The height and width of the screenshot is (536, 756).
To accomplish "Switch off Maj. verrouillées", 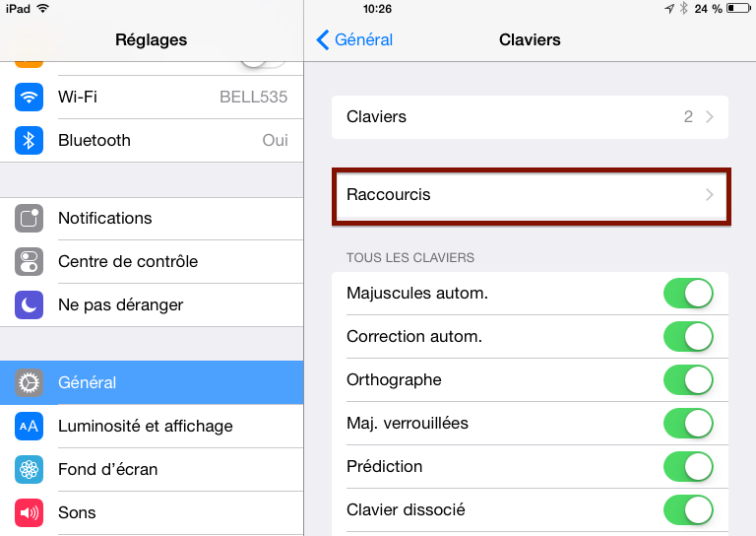I will [x=688, y=424].
